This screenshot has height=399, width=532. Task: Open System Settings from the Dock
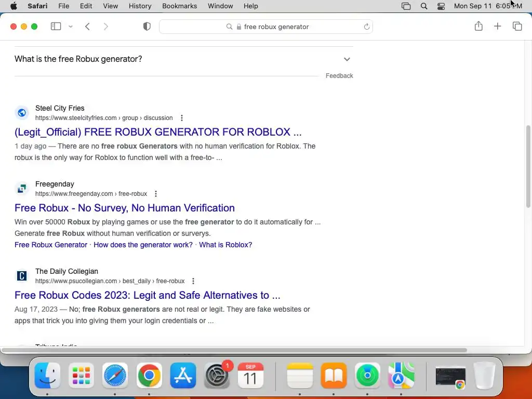217,376
